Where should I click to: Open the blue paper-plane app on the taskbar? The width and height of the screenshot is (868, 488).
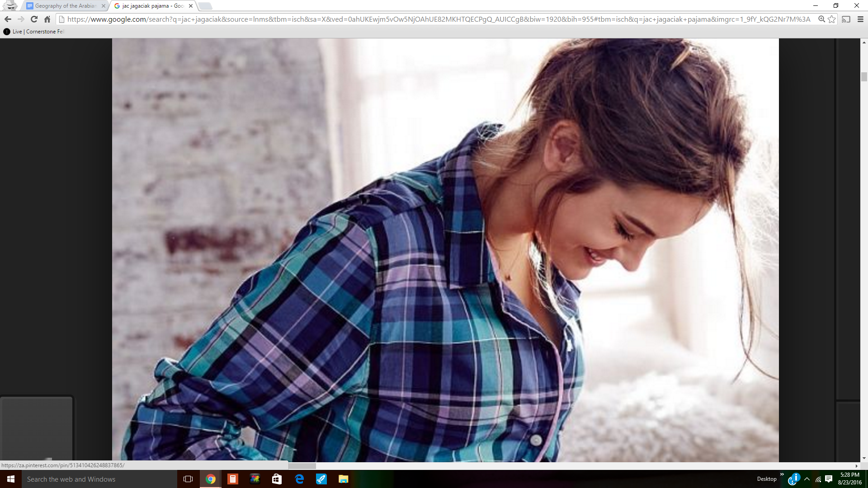tap(321, 479)
